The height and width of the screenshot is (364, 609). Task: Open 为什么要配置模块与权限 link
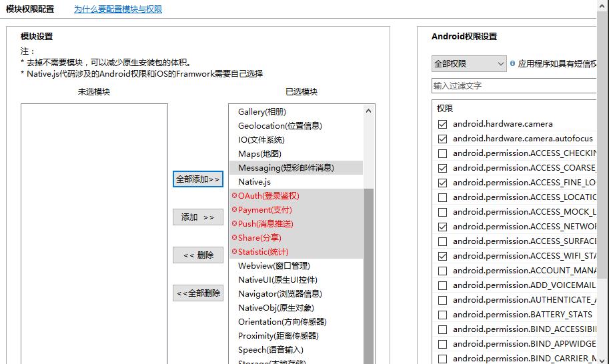(x=118, y=9)
